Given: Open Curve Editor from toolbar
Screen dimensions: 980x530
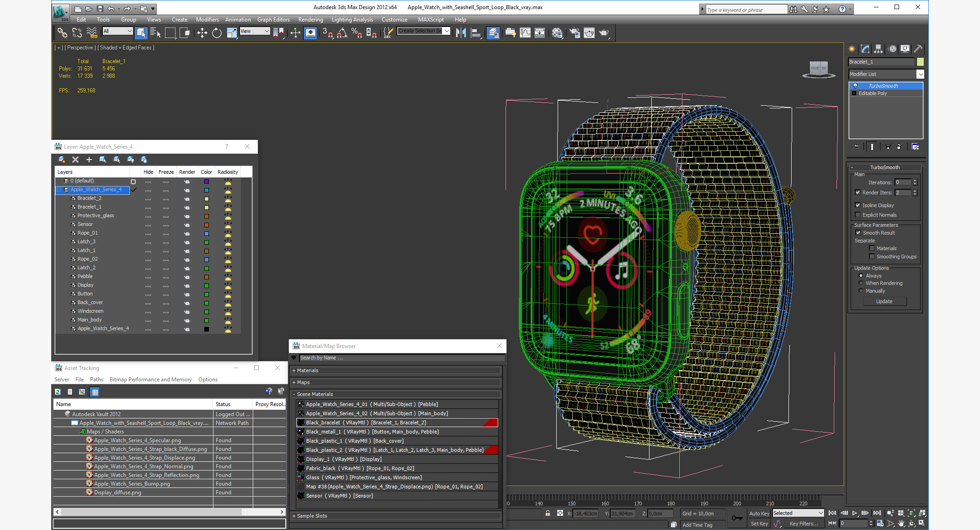Looking at the screenshot, I should (525, 32).
